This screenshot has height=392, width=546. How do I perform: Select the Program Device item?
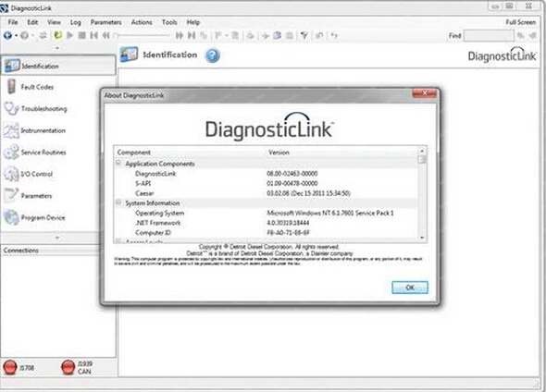[35, 217]
